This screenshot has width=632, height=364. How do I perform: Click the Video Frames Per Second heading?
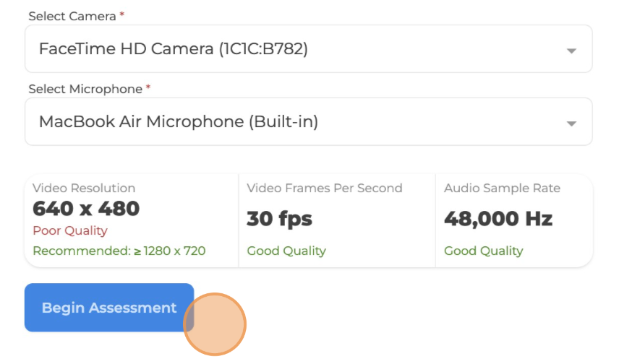[325, 188]
